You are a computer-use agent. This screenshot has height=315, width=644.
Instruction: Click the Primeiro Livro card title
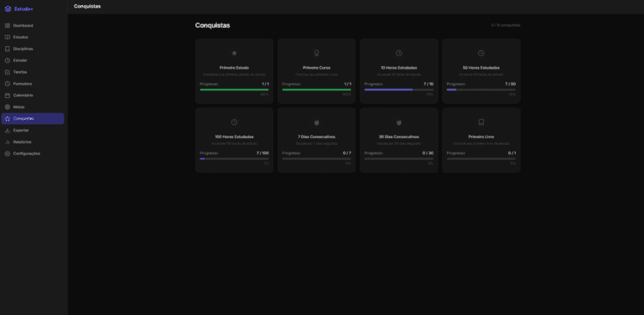point(481,137)
